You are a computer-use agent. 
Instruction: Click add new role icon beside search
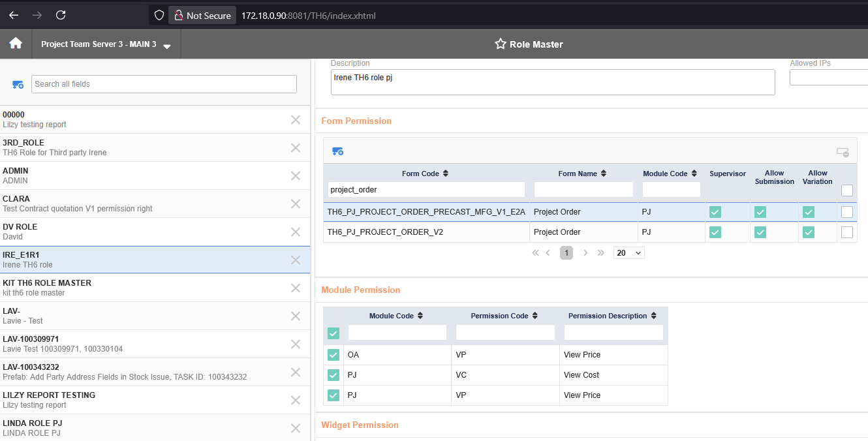(18, 84)
